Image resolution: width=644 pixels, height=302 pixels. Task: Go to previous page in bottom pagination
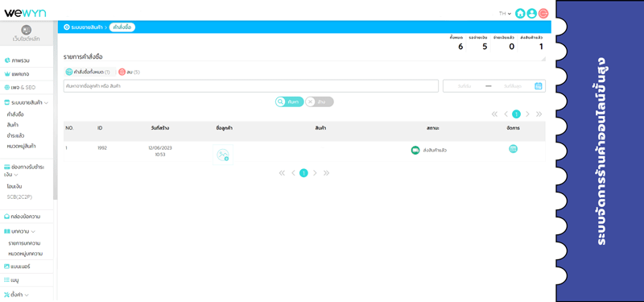point(293,173)
